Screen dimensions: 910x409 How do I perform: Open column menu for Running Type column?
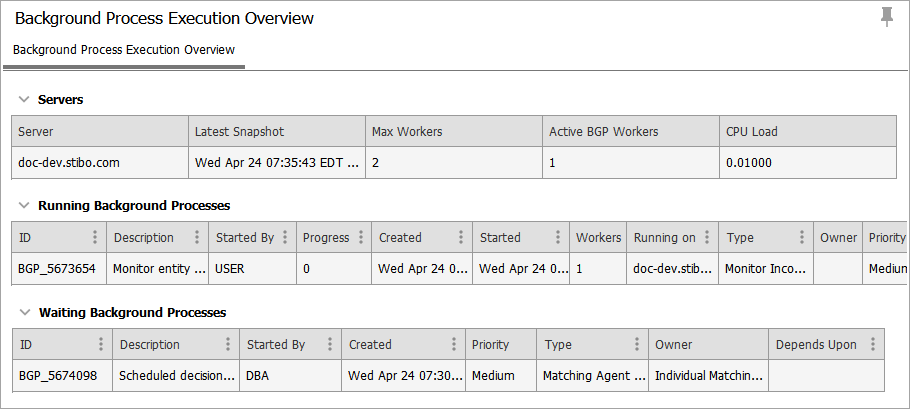(x=803, y=238)
